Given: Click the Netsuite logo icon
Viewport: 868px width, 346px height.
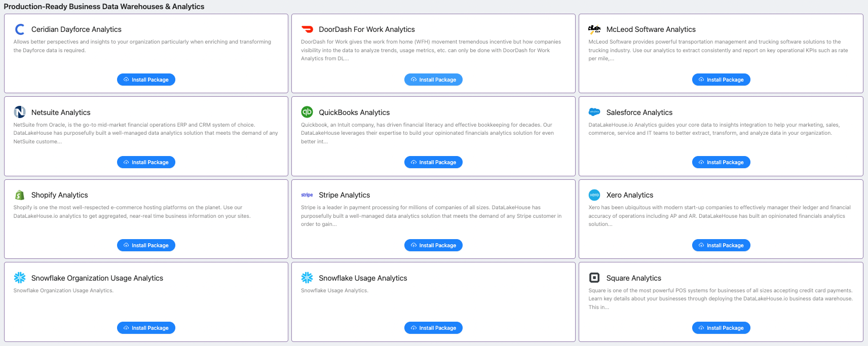Looking at the screenshot, I should coord(20,112).
